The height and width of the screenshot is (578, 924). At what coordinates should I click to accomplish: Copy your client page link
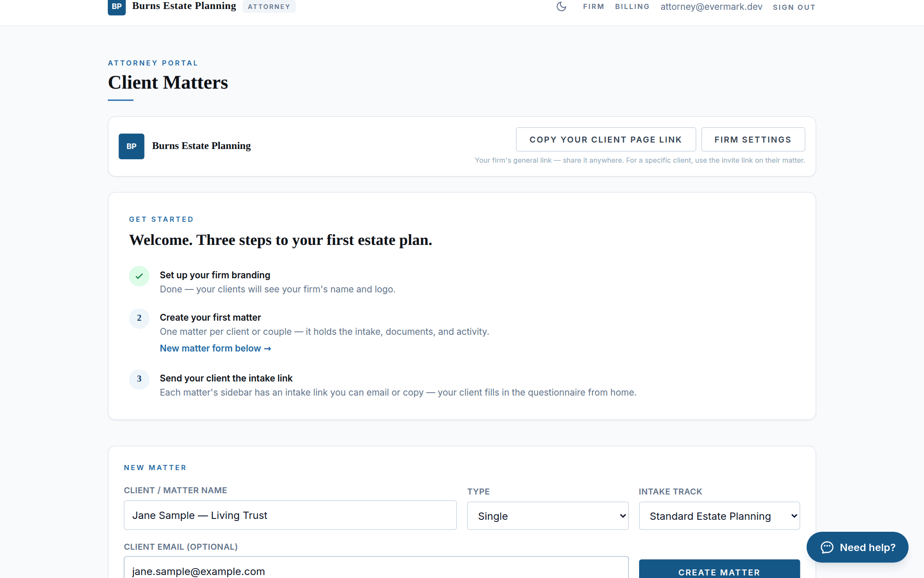click(x=606, y=140)
